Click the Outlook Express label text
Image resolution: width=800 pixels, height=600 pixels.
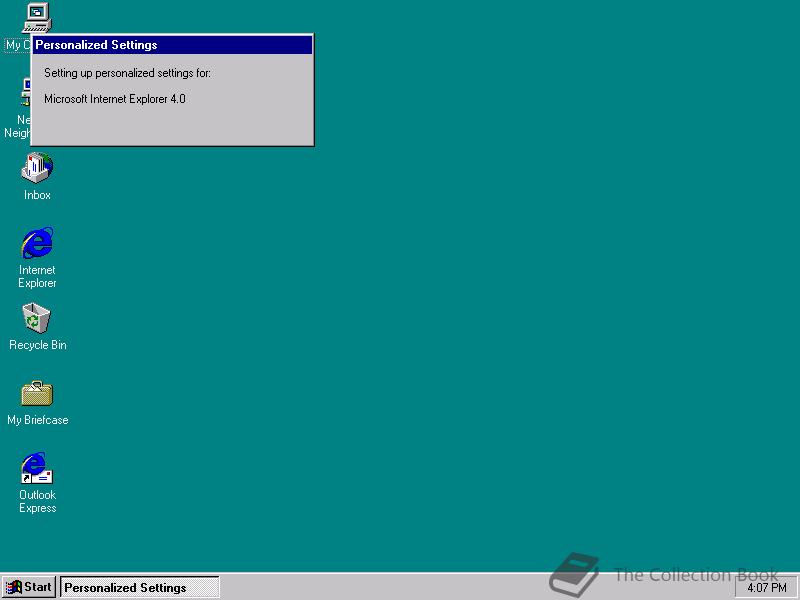point(38,502)
